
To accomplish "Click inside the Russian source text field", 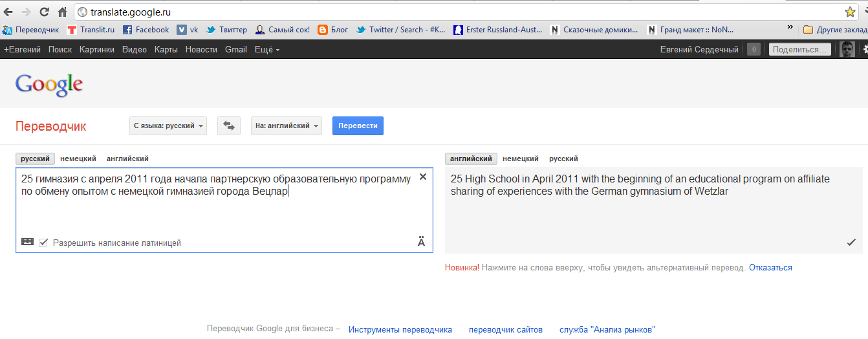I will pyautogui.click(x=224, y=210).
